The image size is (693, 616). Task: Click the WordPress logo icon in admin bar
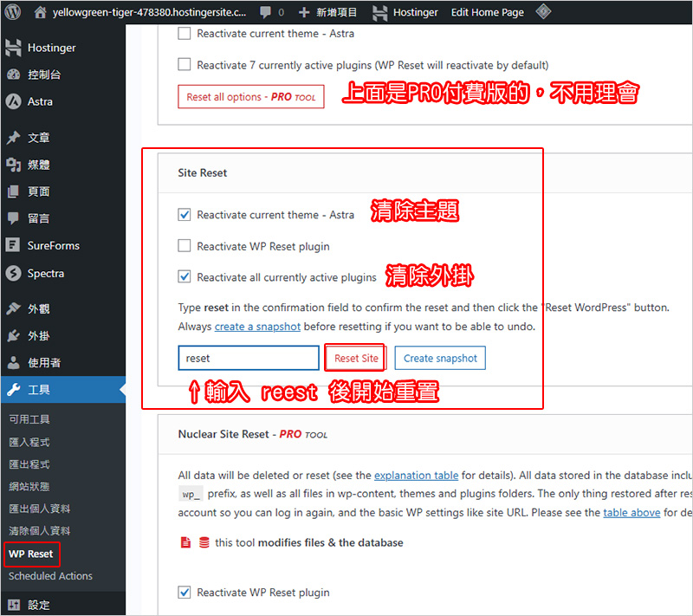click(x=13, y=13)
